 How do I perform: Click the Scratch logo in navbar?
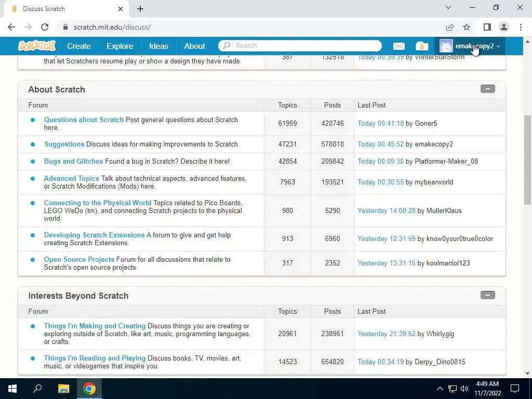click(x=37, y=46)
